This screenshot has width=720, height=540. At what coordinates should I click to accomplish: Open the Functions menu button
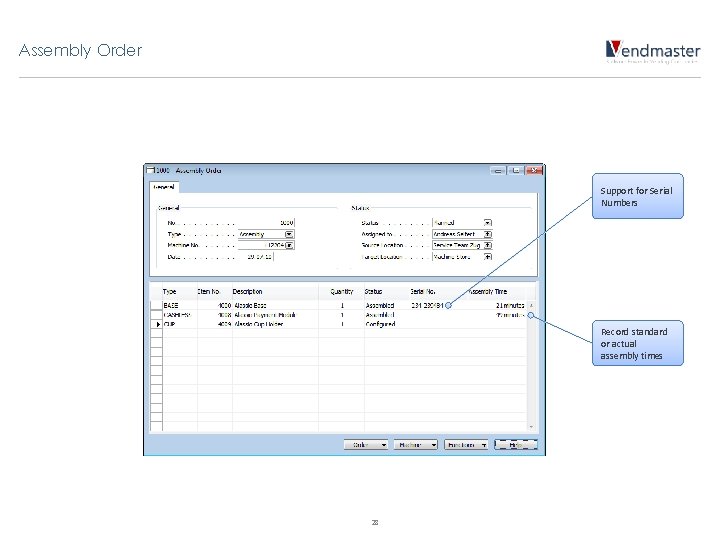click(466, 444)
